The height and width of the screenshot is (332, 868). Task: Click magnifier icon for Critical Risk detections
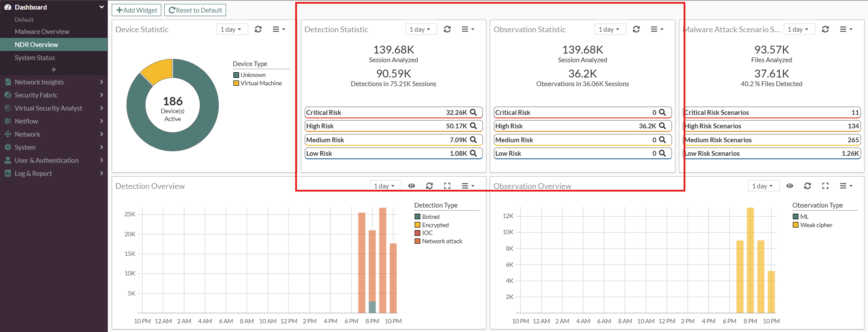click(473, 112)
